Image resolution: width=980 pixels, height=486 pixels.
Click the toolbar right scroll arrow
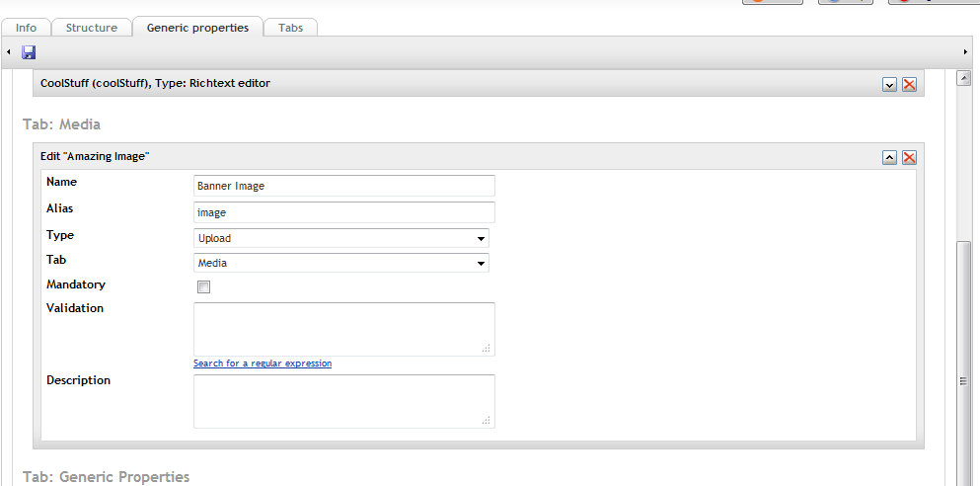tap(965, 52)
